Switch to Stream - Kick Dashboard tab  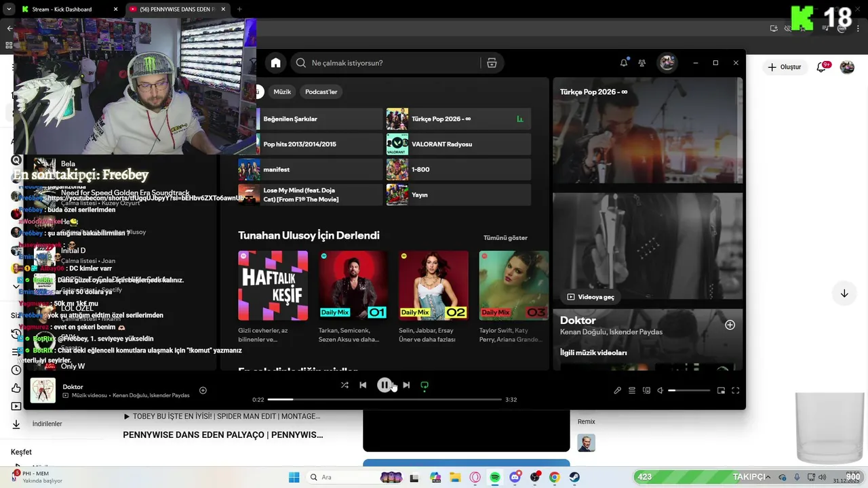coord(69,9)
